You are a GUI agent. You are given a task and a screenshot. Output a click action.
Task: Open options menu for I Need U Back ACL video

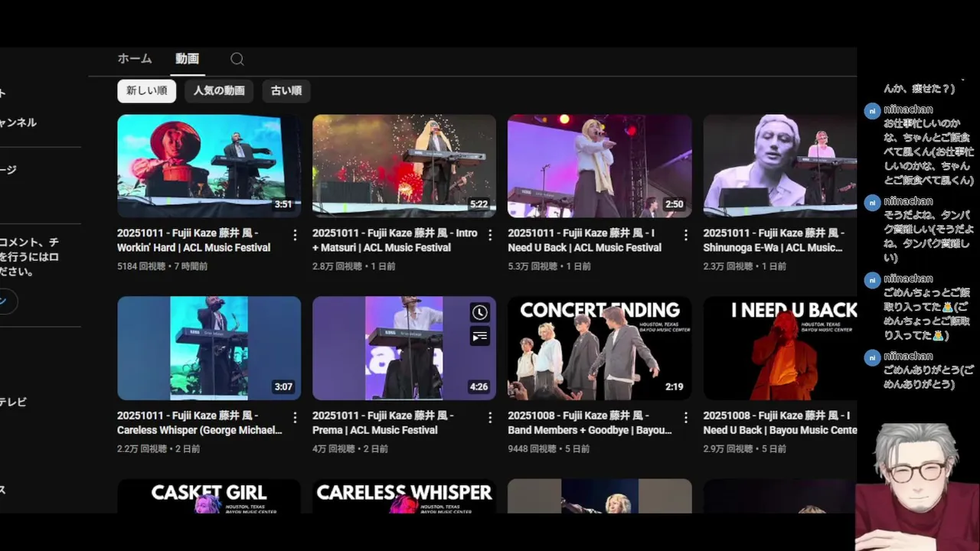pos(686,235)
